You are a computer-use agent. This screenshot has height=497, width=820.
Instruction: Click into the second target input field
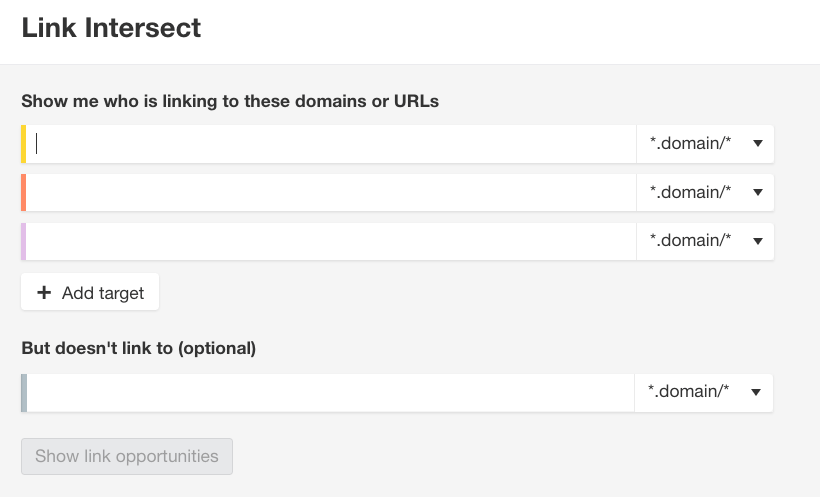tap(330, 192)
